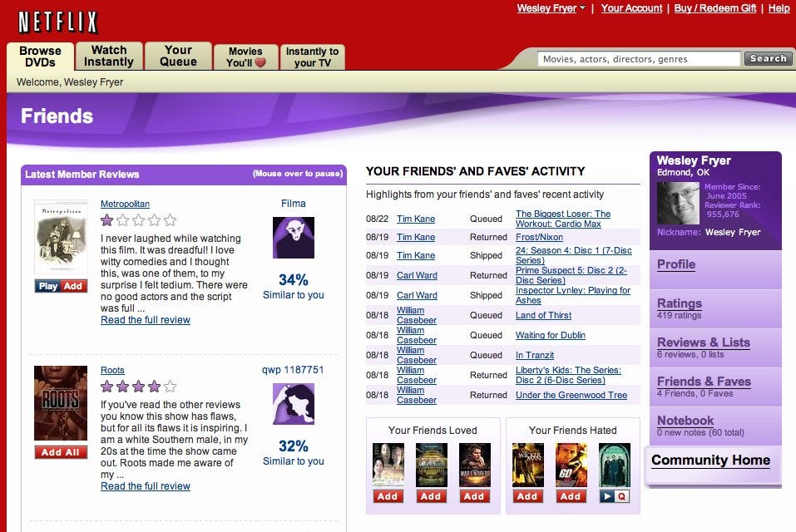Focus the movies, actors, directors search field
Viewport: 796px width, 532px height.
coord(639,59)
